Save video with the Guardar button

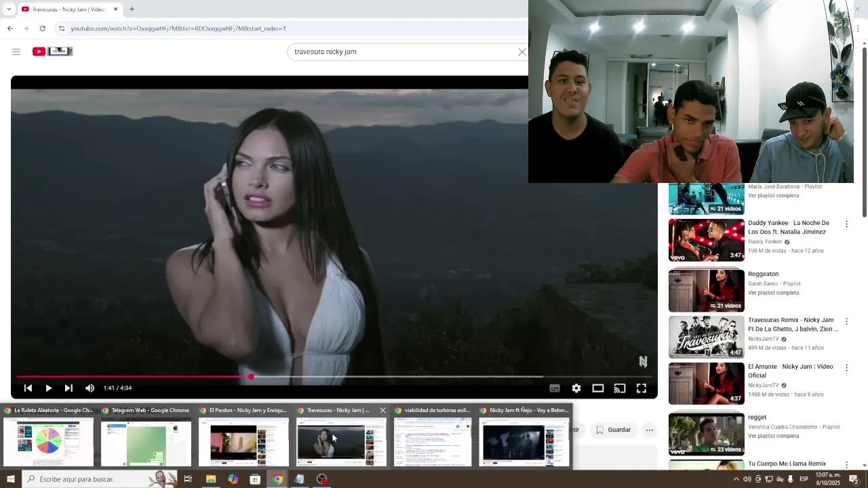click(614, 430)
